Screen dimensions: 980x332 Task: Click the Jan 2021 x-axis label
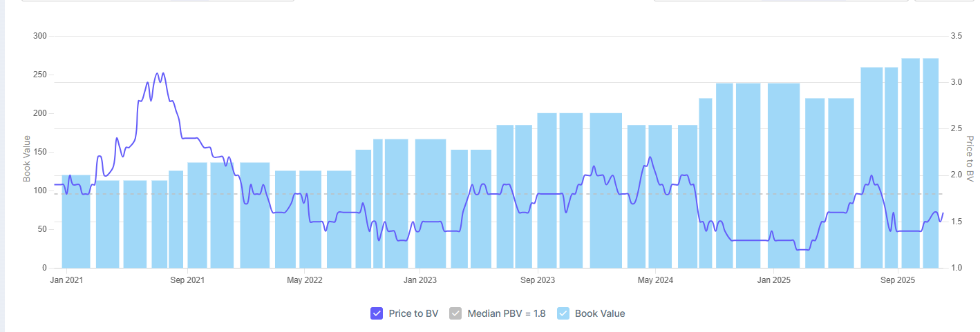pos(67,280)
